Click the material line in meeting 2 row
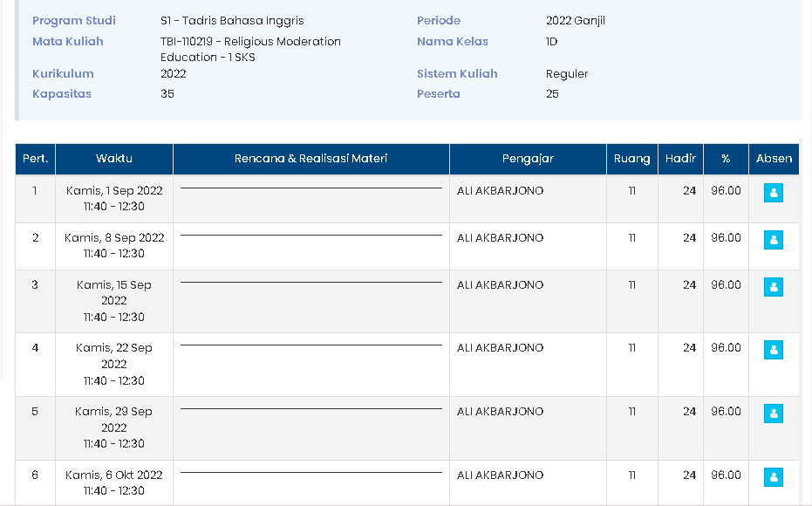Image resolution: width=812 pixels, height=506 pixels. [x=310, y=235]
